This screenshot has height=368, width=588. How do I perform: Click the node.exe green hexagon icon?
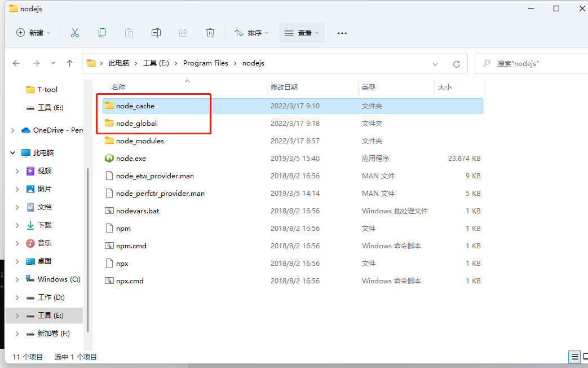[x=109, y=158]
